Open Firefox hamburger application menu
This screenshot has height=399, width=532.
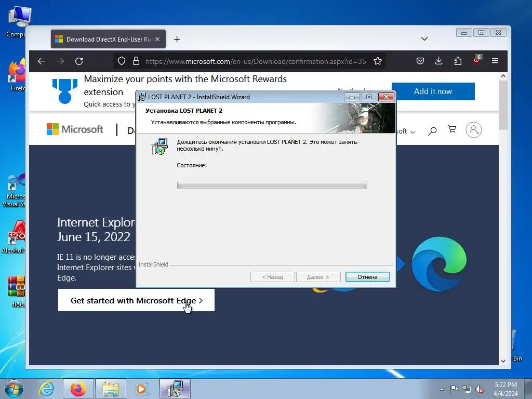(495, 61)
